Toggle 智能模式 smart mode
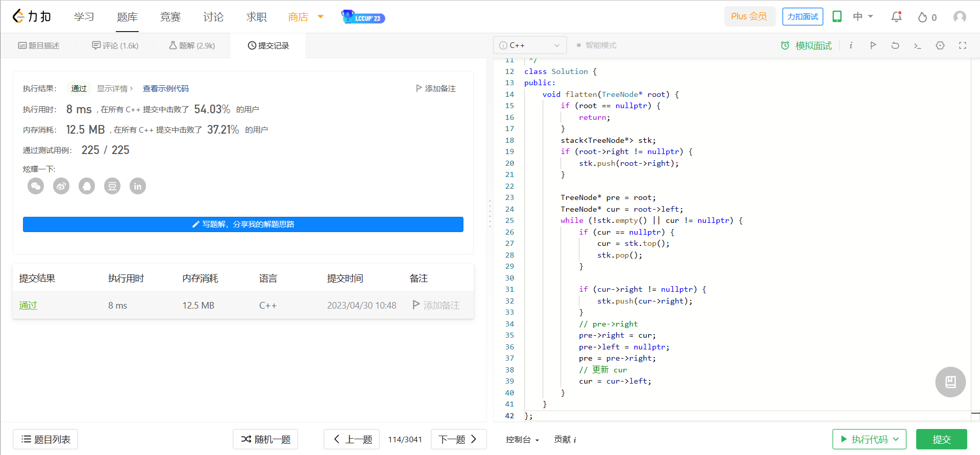This screenshot has width=980, height=455. [x=596, y=45]
